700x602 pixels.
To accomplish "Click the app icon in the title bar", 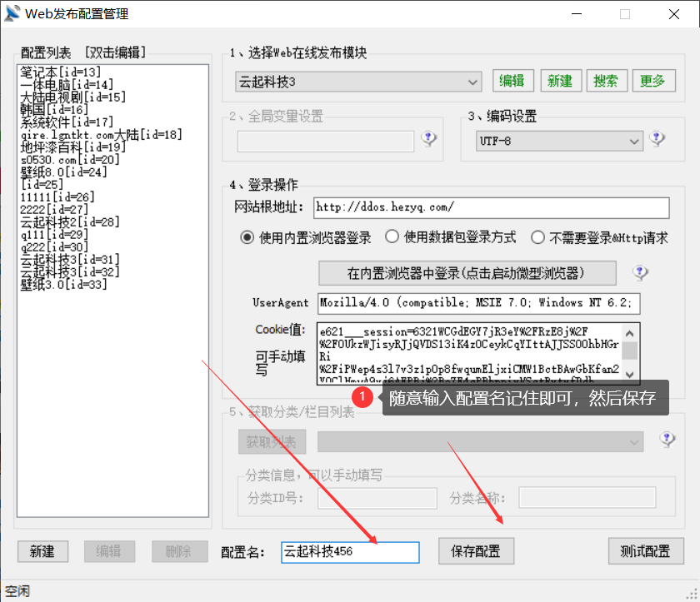I will [x=12, y=14].
